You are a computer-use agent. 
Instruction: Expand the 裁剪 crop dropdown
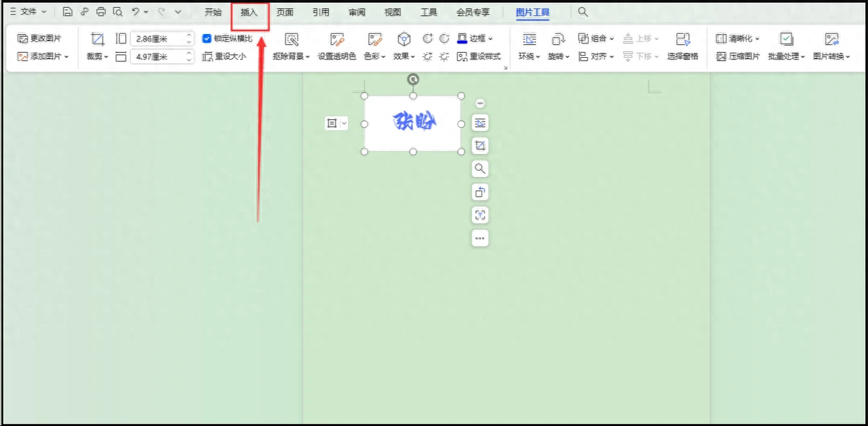click(97, 56)
